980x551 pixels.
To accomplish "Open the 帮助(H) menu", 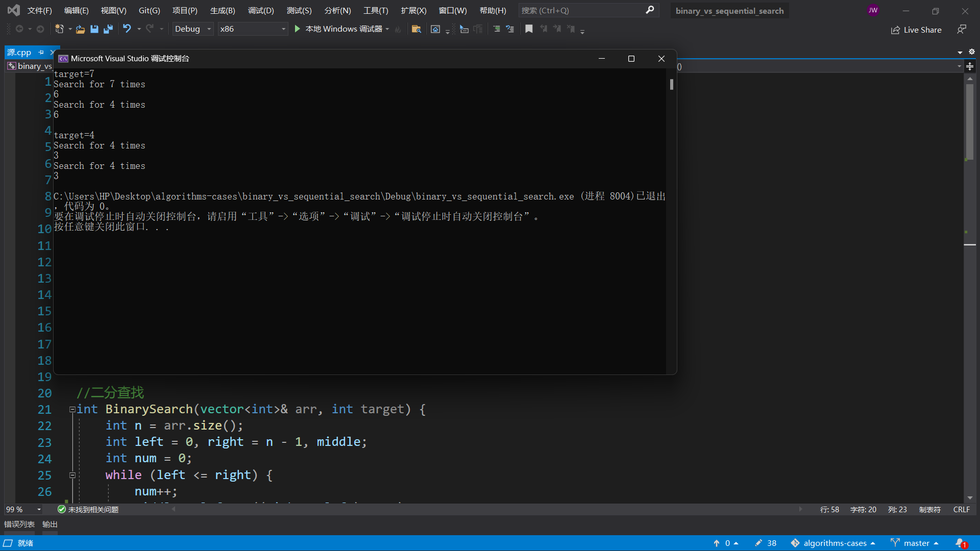I will [x=493, y=10].
